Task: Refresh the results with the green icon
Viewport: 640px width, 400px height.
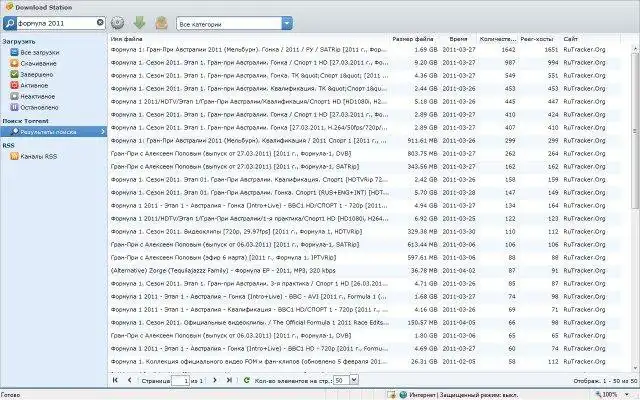Action: [247, 380]
